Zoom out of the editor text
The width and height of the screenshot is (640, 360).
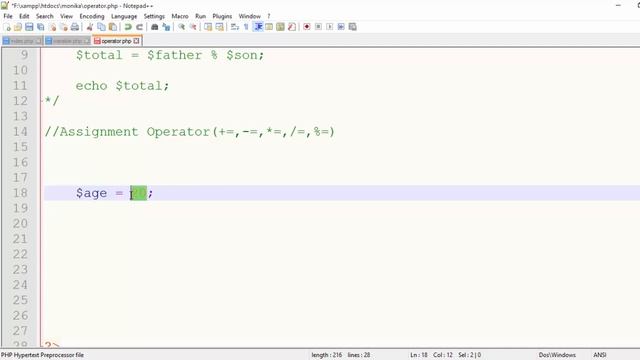click(x=193, y=27)
